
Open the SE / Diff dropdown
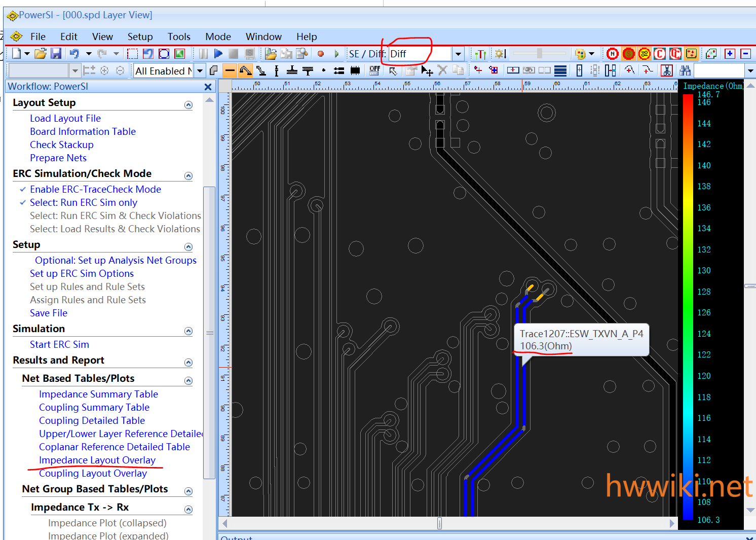pyautogui.click(x=458, y=54)
